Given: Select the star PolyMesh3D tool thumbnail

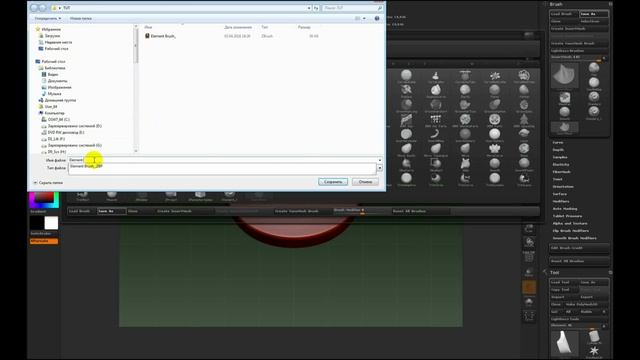Looking at the screenshot, I should pos(594,351).
